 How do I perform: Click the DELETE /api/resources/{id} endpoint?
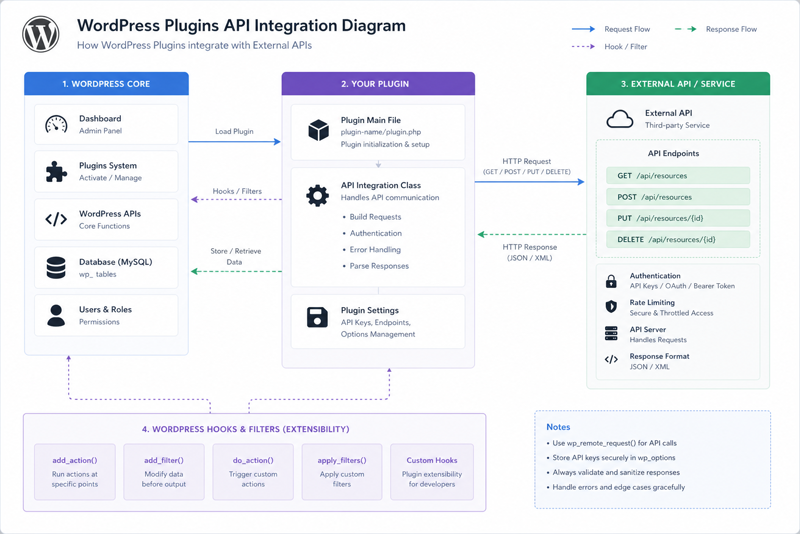[x=678, y=239]
